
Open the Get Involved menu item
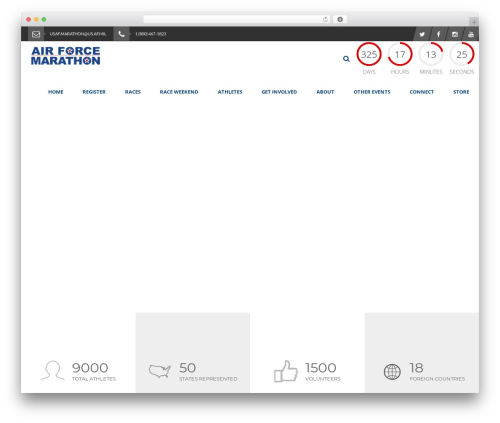(279, 92)
